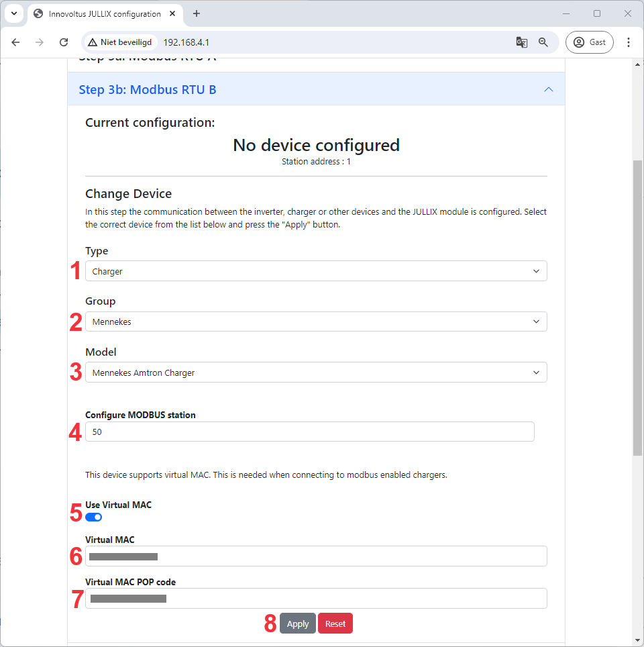Open the zoom magnifier icon
This screenshot has width=644, height=647.
point(543,42)
